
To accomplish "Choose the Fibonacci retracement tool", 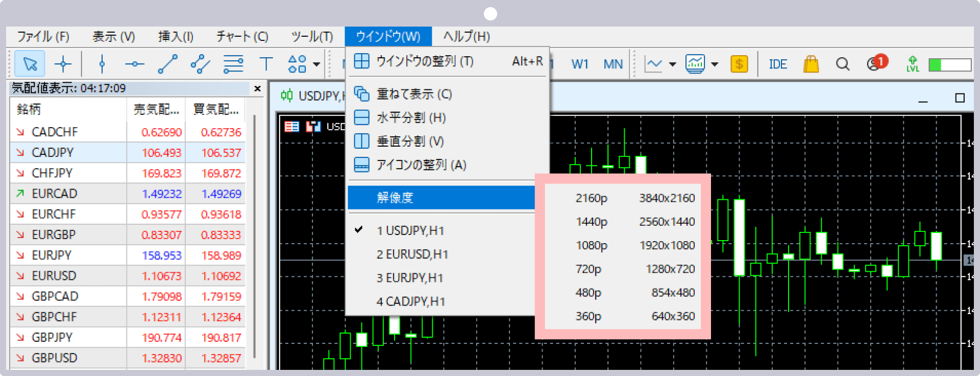I will [x=233, y=64].
